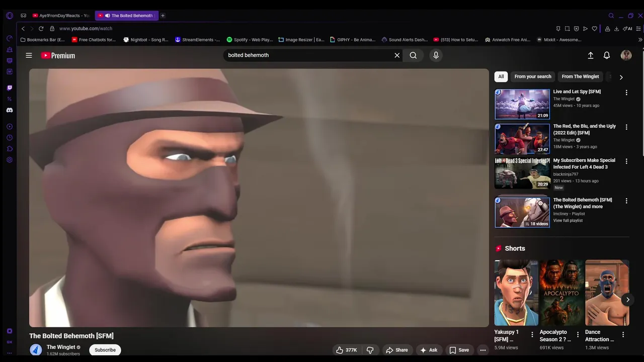The image size is (644, 362).
Task: Select the All filter chip
Action: [501, 76]
